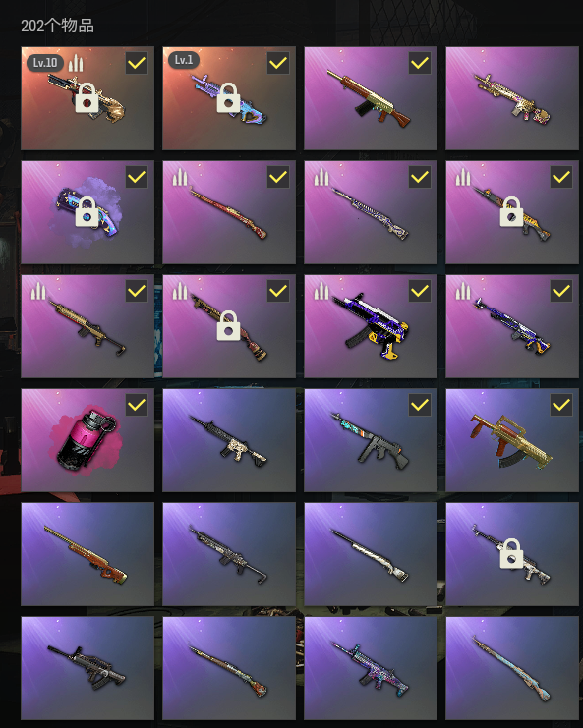Select the pink smoke grenade item
This screenshot has height=728, width=583.
pos(87,440)
